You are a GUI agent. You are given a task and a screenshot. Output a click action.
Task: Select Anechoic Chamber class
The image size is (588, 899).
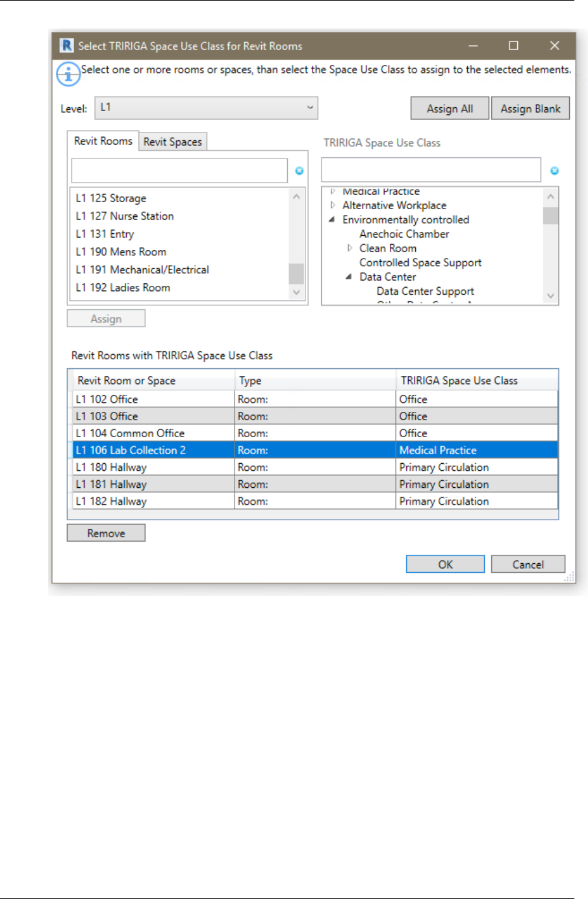pyautogui.click(x=404, y=234)
